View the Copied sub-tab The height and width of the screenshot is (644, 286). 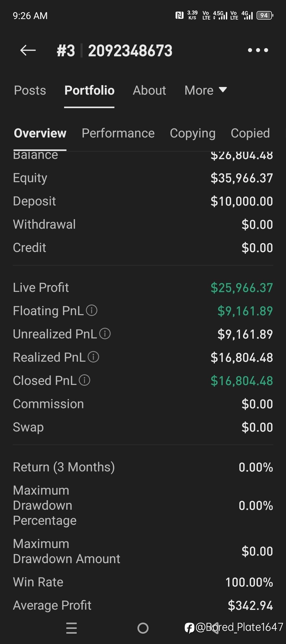coord(250,133)
